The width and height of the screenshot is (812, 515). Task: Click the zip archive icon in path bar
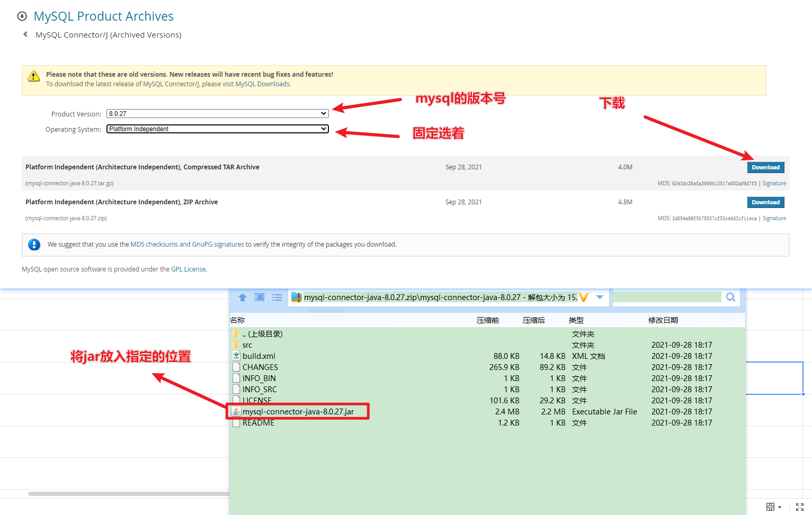click(297, 297)
